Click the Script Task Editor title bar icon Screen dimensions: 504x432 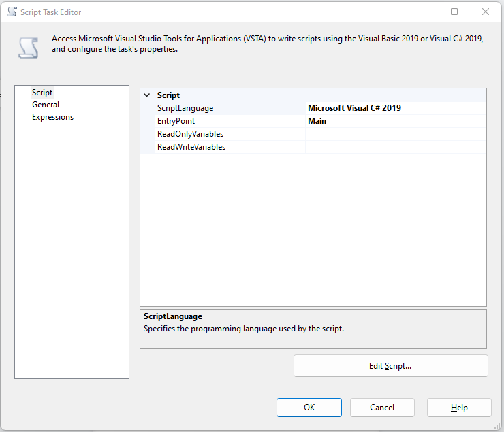[12, 12]
